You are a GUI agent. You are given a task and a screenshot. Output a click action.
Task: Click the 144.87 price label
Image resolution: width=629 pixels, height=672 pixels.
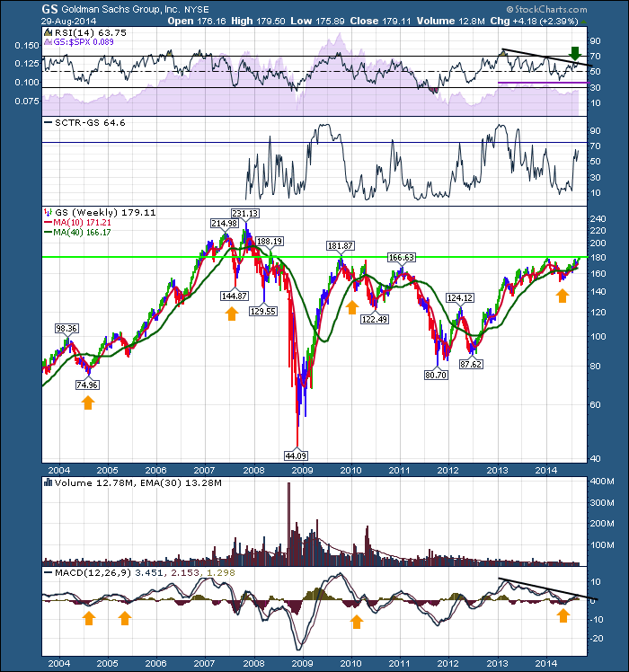pyautogui.click(x=235, y=296)
